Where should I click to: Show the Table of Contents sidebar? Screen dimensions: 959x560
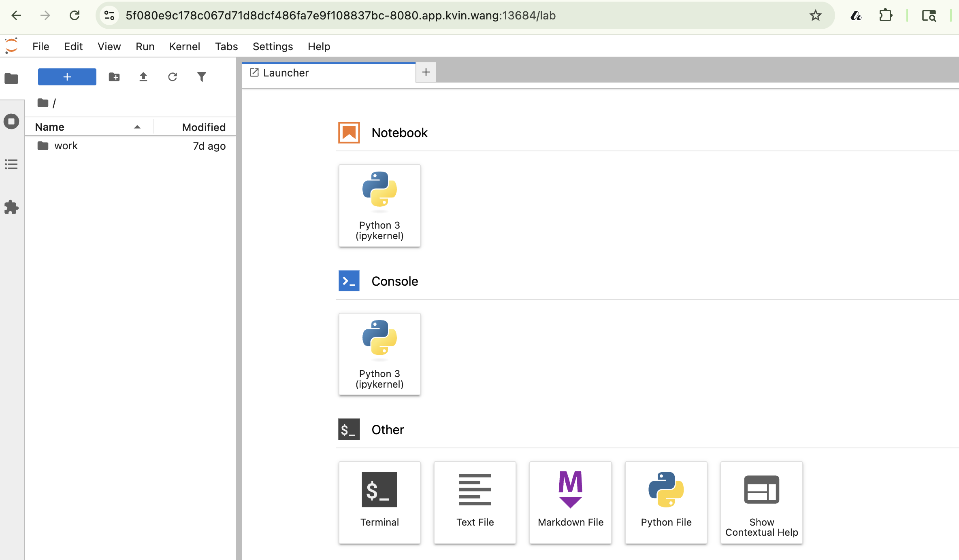(11, 164)
